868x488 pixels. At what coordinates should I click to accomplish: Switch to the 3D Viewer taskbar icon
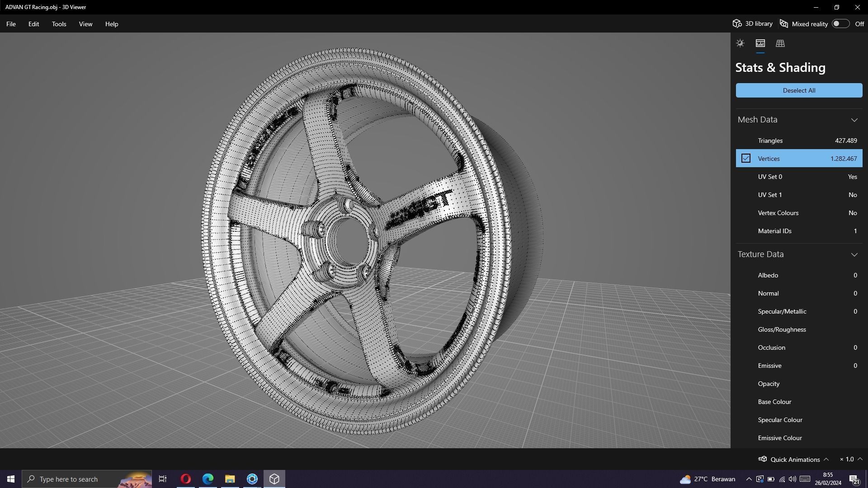[x=274, y=479]
